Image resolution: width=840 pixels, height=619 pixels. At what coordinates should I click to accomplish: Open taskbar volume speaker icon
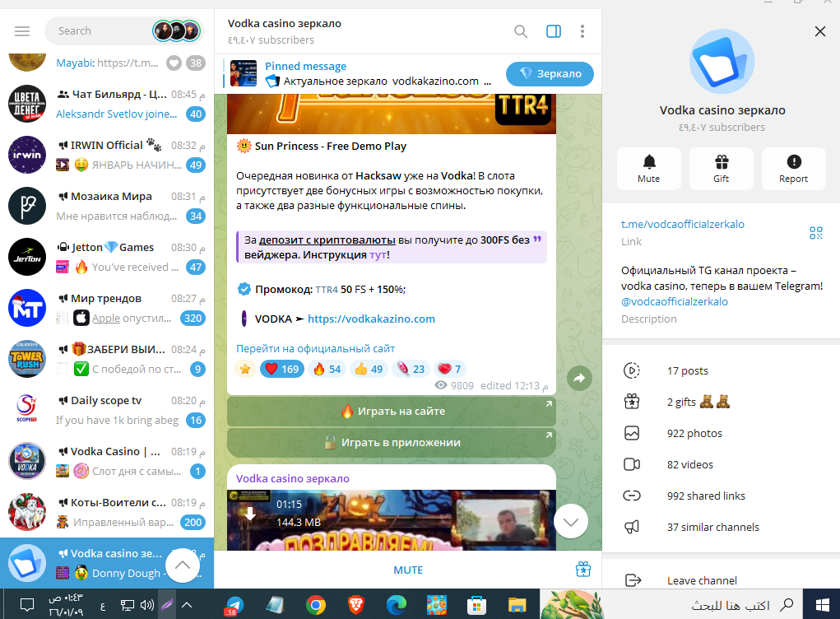pos(146,605)
